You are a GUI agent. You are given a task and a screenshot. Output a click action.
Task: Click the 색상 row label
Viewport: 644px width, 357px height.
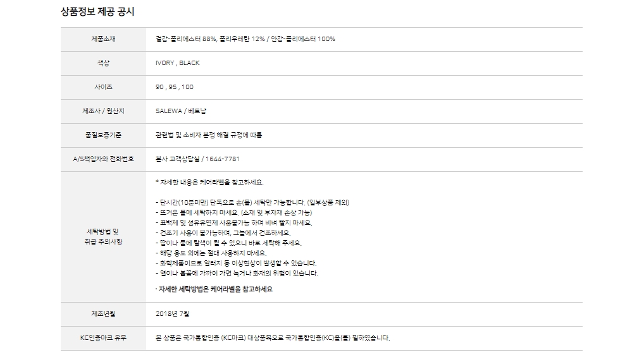coord(103,63)
